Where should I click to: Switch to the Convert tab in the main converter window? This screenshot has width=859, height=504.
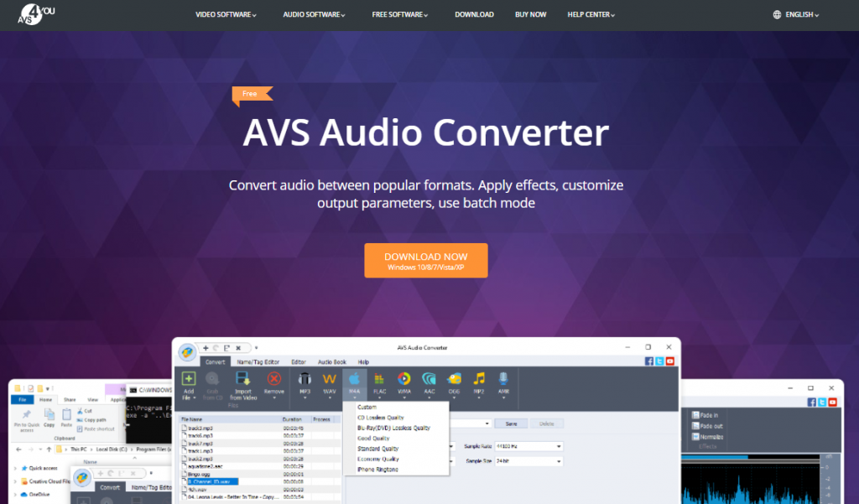click(215, 362)
